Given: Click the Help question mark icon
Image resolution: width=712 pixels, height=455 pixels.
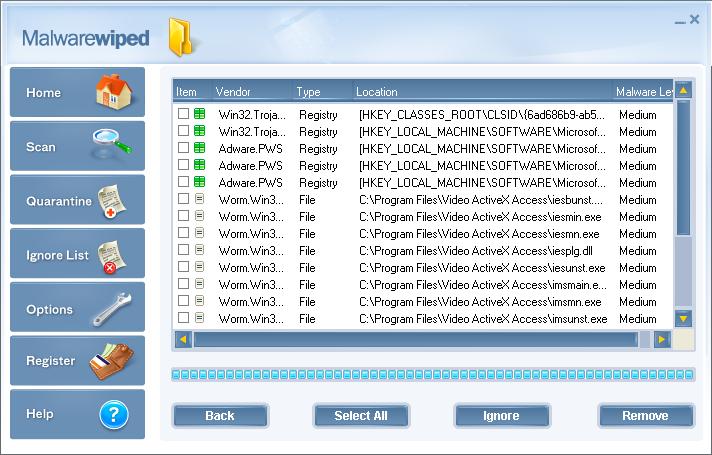Looking at the screenshot, I should coord(114,414).
